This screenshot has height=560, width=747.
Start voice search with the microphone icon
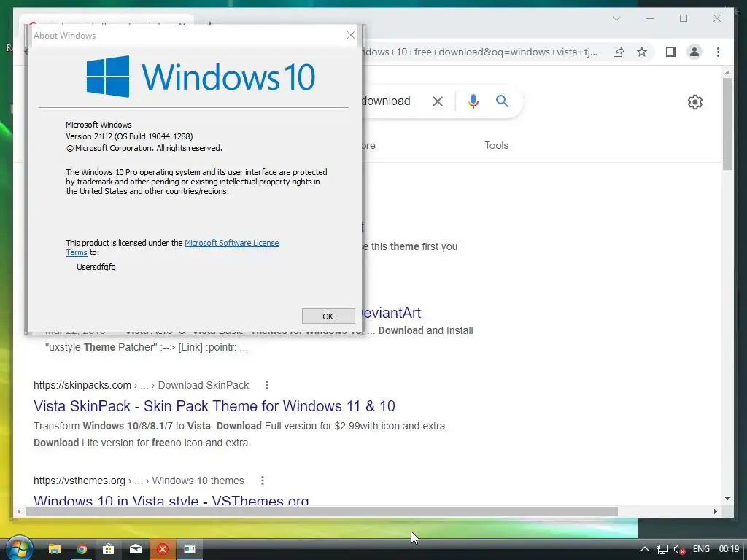click(473, 101)
